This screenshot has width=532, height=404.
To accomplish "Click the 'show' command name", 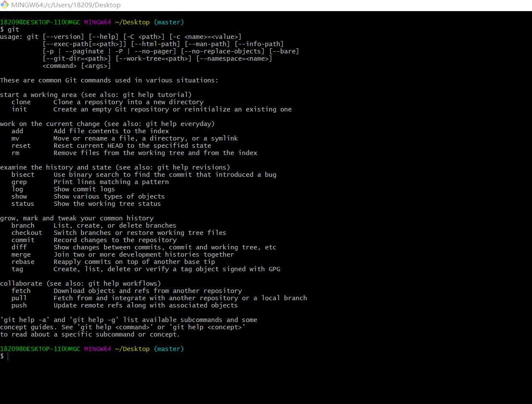I will click(x=19, y=196).
